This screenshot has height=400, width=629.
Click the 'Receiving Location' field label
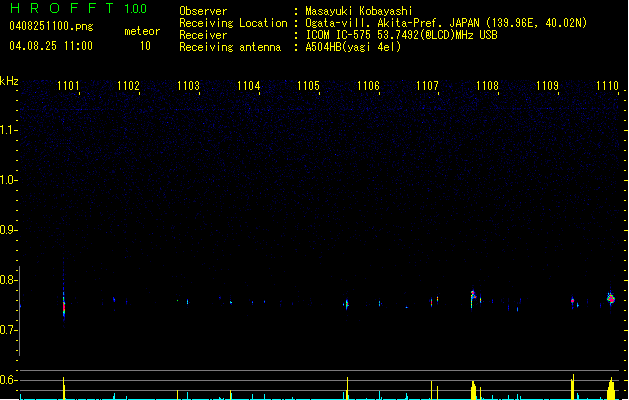tap(233, 23)
